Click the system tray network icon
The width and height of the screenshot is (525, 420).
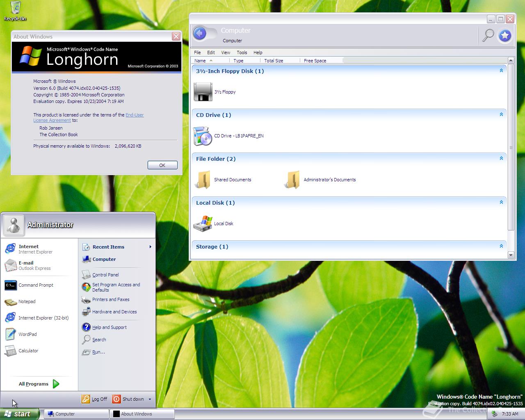click(495, 414)
